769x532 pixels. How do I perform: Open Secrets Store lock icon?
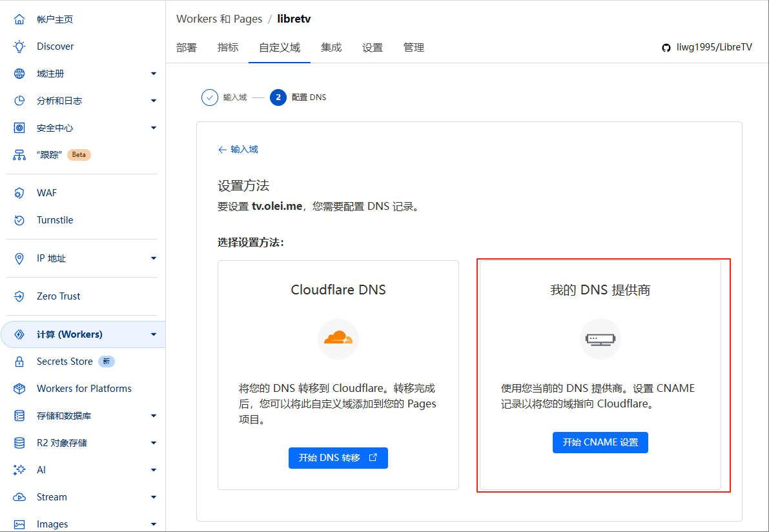pyautogui.click(x=19, y=362)
